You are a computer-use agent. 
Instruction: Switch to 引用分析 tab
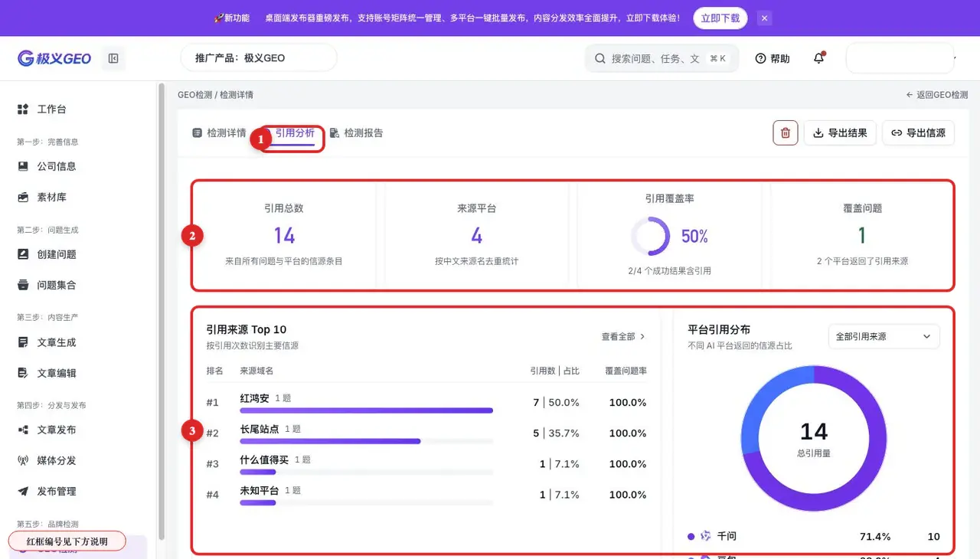(295, 132)
